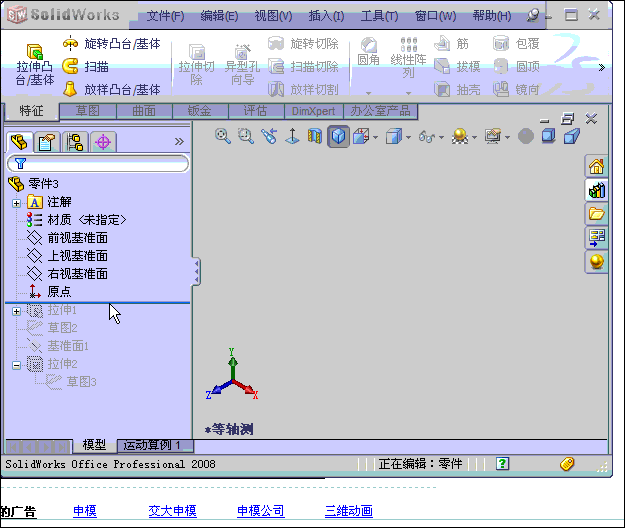625x528 pixels.
Task: Open the Hole Wizard (异型孔向导) tool
Action: 242,65
